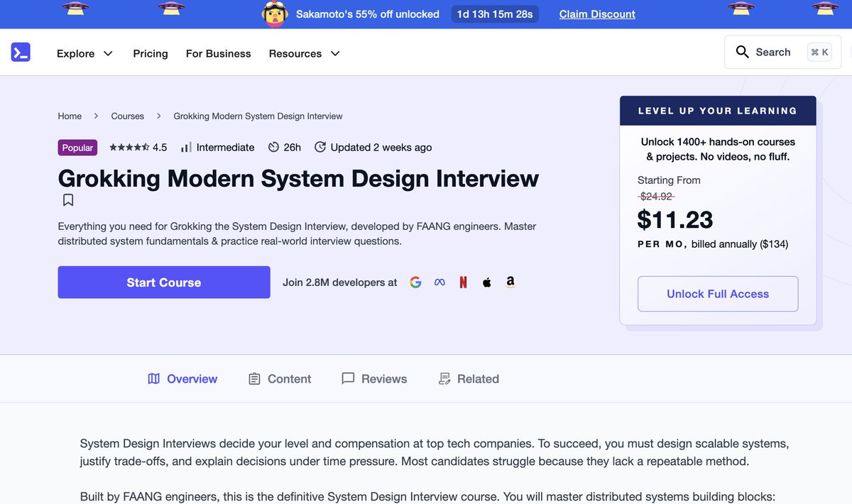Click the $11.23 price text
The image size is (852, 504).
pos(675,220)
